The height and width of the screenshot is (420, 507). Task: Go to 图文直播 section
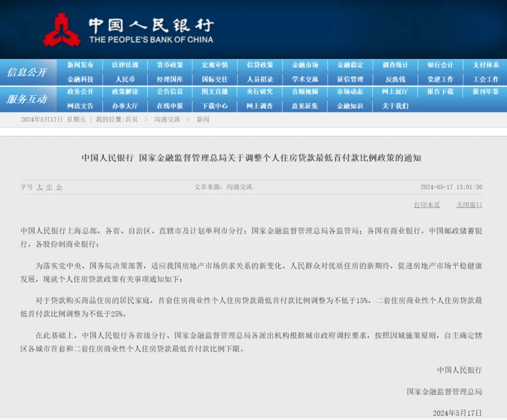215,92
